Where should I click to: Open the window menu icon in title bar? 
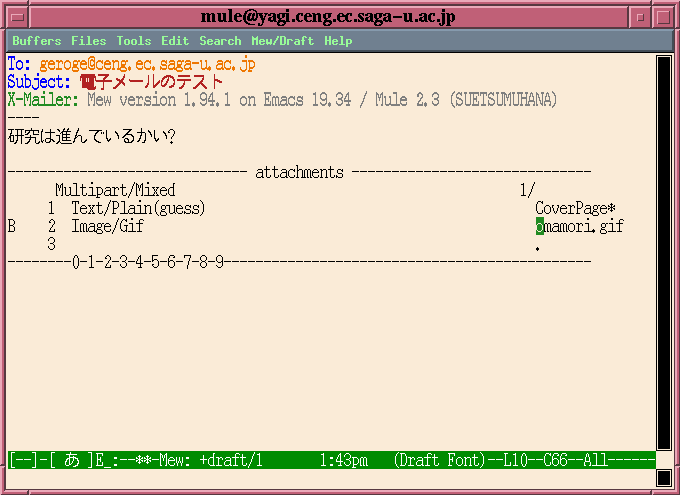coord(17,18)
